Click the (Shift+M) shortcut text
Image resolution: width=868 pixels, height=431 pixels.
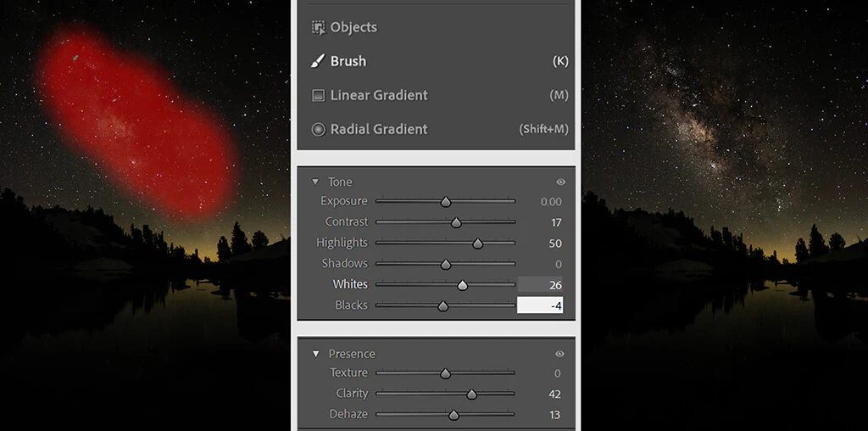pos(543,129)
